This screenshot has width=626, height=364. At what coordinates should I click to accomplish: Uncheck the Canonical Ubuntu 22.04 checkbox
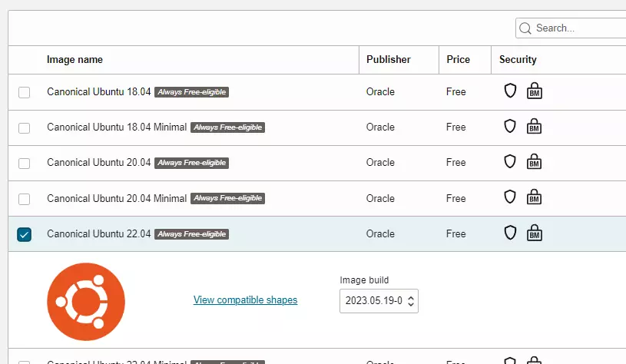click(25, 234)
